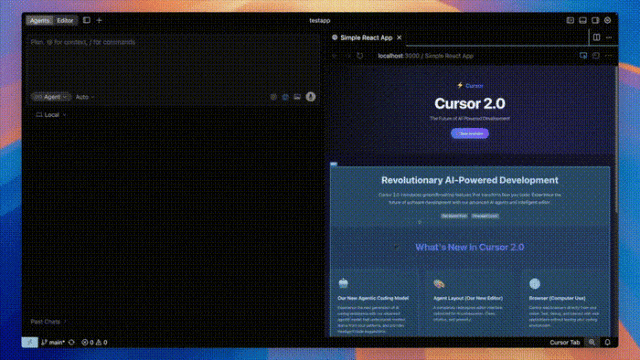The width and height of the screenshot is (640, 360).
Task: Expand the Past Chats section
Action: click(48, 322)
